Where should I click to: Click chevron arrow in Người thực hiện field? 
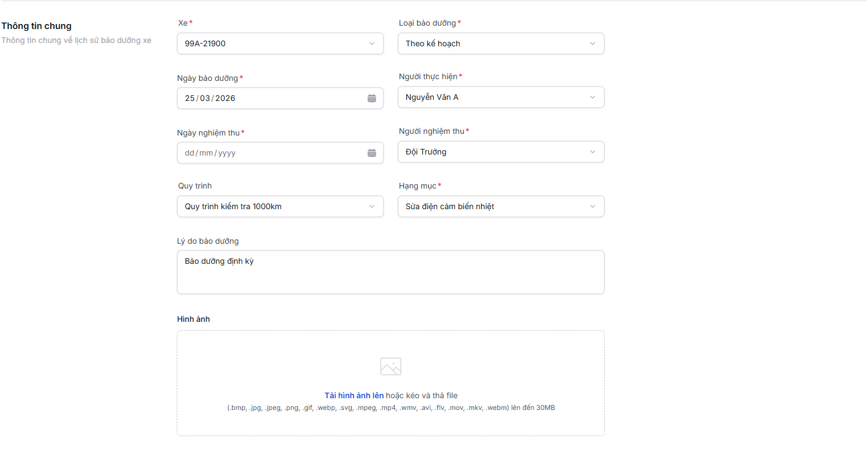pyautogui.click(x=592, y=97)
